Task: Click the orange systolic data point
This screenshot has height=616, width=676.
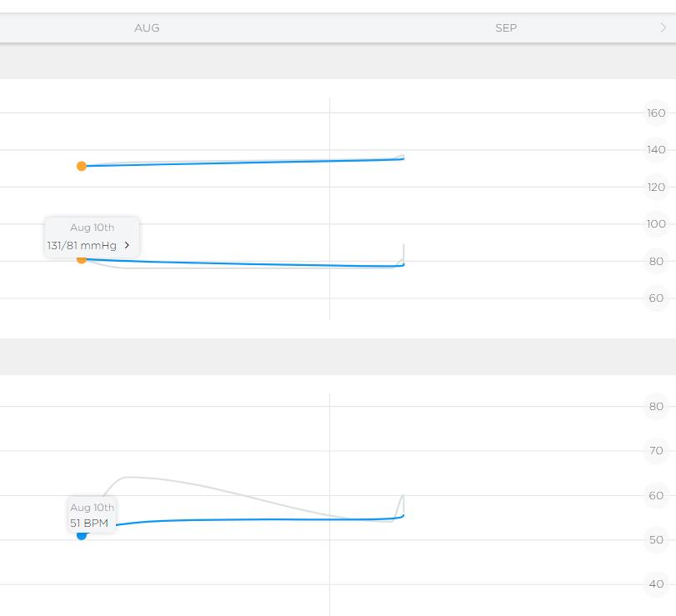Action: [82, 166]
